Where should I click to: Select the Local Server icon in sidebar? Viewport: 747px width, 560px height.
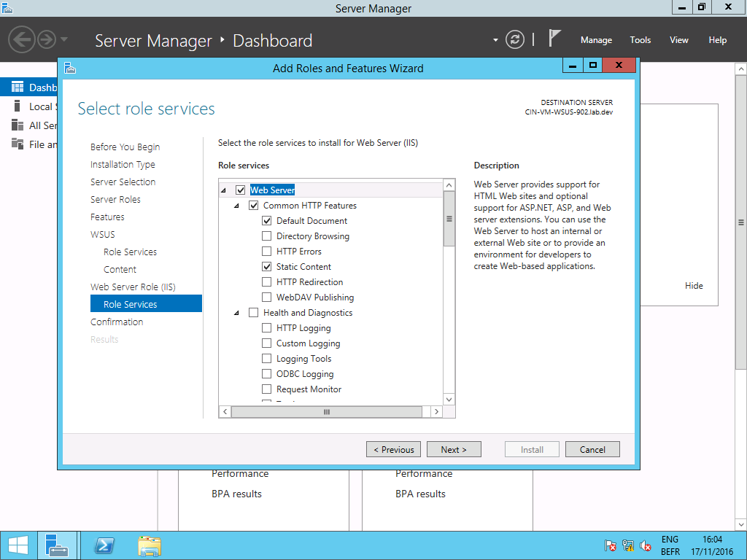[x=18, y=106]
